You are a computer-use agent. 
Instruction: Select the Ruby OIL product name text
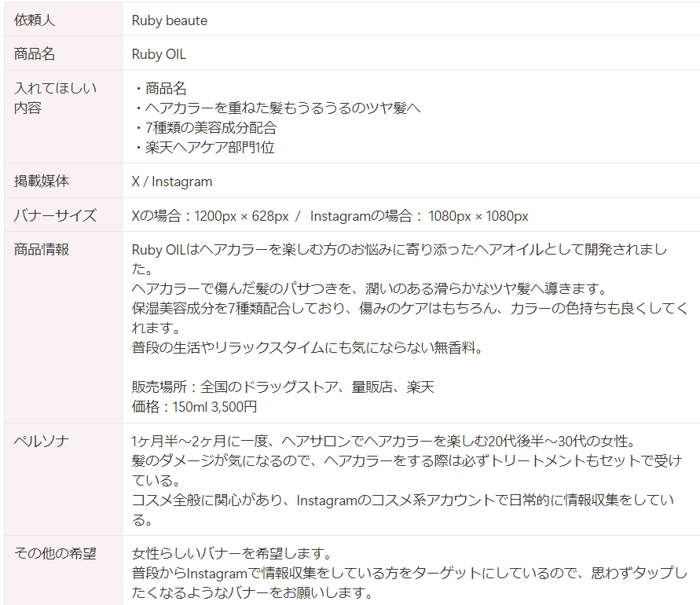(159, 54)
